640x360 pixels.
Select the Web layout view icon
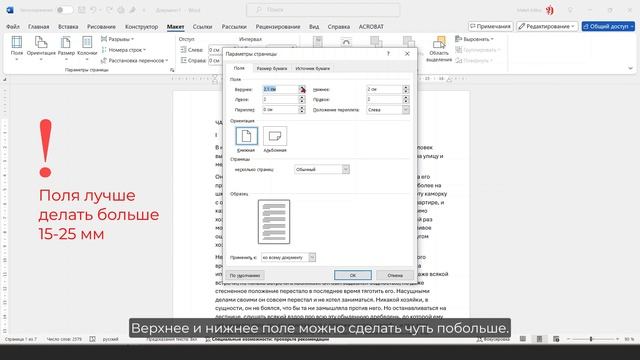[556, 339]
